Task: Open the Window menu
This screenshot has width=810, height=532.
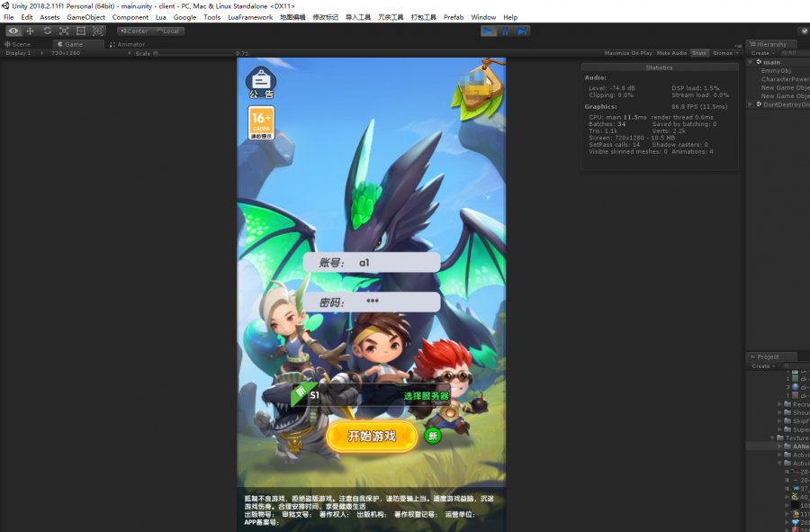Action: coord(483,17)
